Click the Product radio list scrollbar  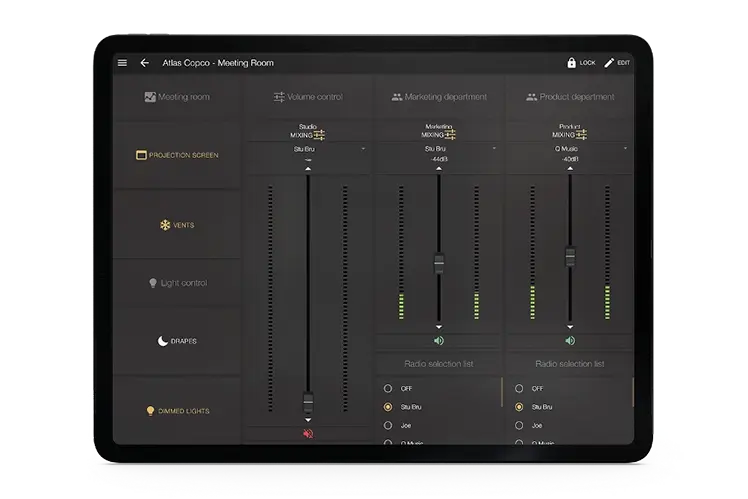(633, 392)
